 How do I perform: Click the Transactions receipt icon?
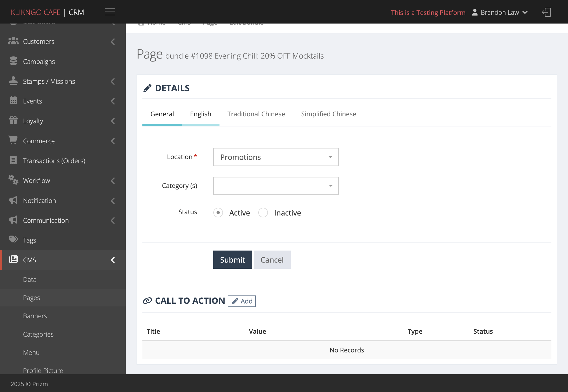point(13,160)
